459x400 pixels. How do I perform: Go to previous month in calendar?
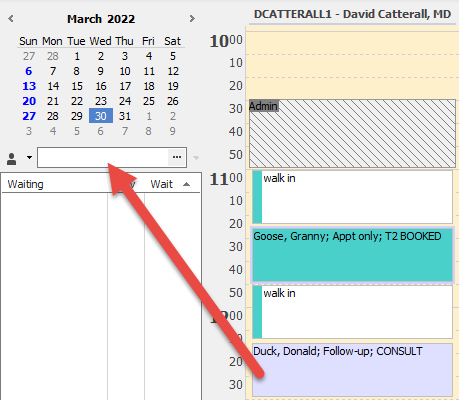11,18
